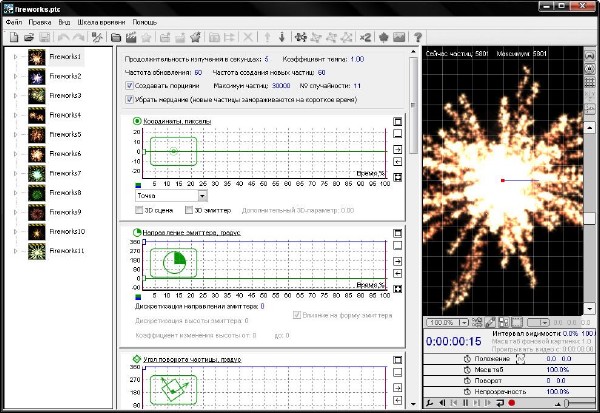
Task: Open preview settings with the wrench icon
Action: 429,403
